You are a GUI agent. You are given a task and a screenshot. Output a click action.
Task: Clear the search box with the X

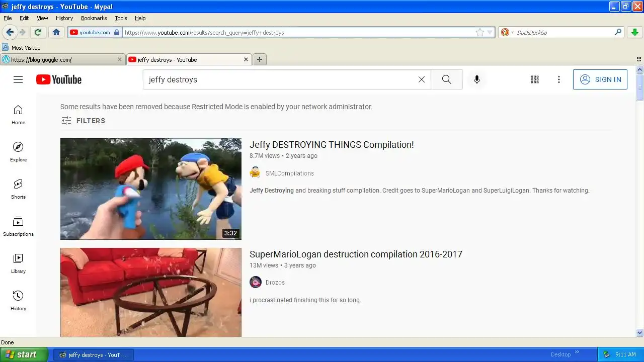(422, 79)
